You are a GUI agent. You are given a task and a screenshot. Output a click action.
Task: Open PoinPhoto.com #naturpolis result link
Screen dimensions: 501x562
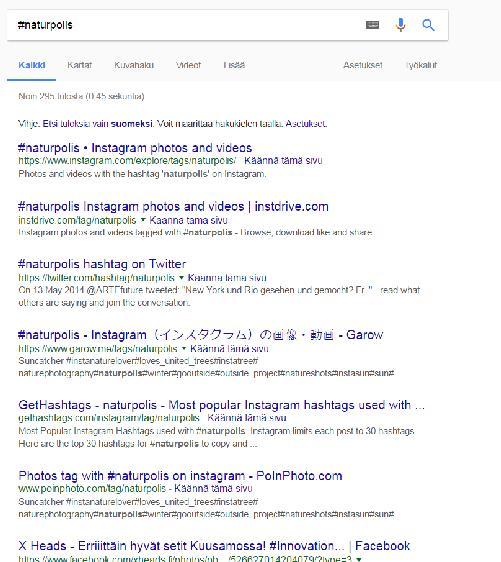pos(180,476)
